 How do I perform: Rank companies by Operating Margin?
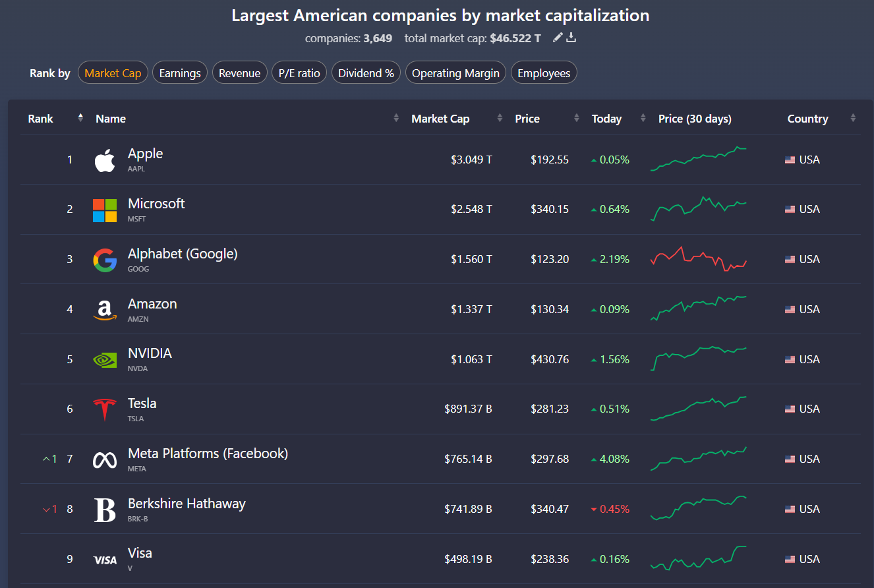455,73
